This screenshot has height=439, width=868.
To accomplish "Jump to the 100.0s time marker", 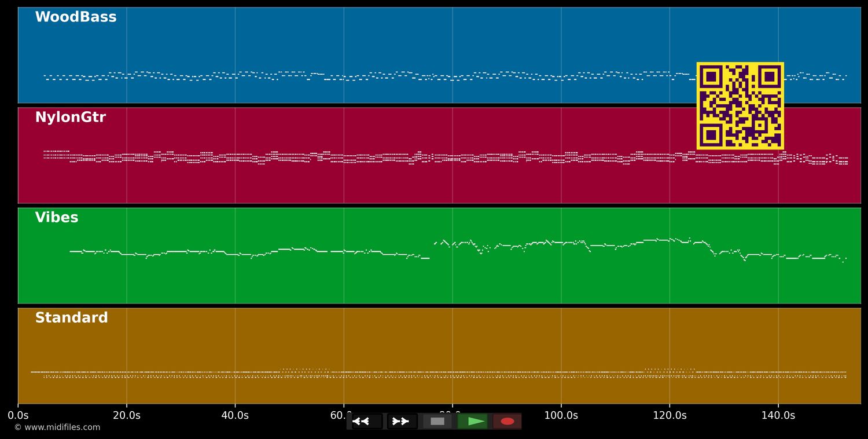I will pos(561,415).
